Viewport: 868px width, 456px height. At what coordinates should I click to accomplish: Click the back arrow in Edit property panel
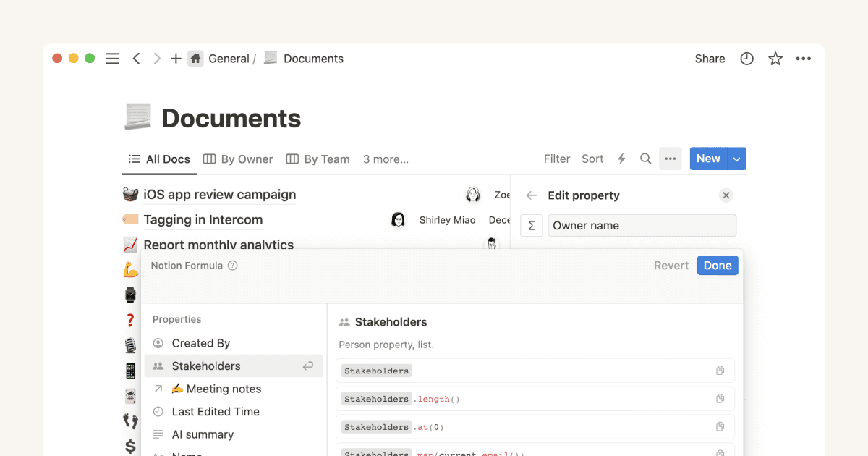531,195
